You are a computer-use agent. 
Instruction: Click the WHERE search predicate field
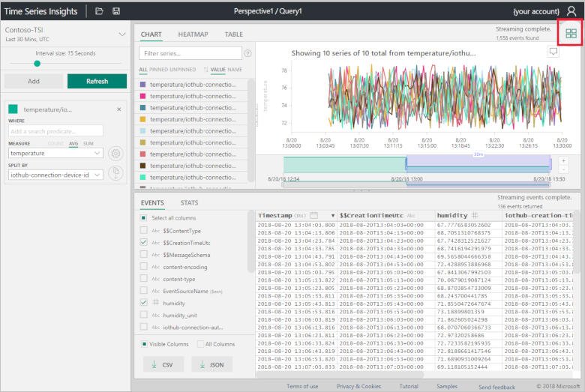(x=55, y=131)
